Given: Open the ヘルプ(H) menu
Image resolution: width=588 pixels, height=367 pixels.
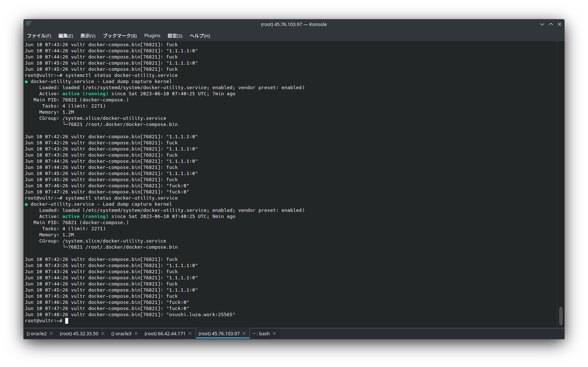Looking at the screenshot, I should (x=200, y=36).
